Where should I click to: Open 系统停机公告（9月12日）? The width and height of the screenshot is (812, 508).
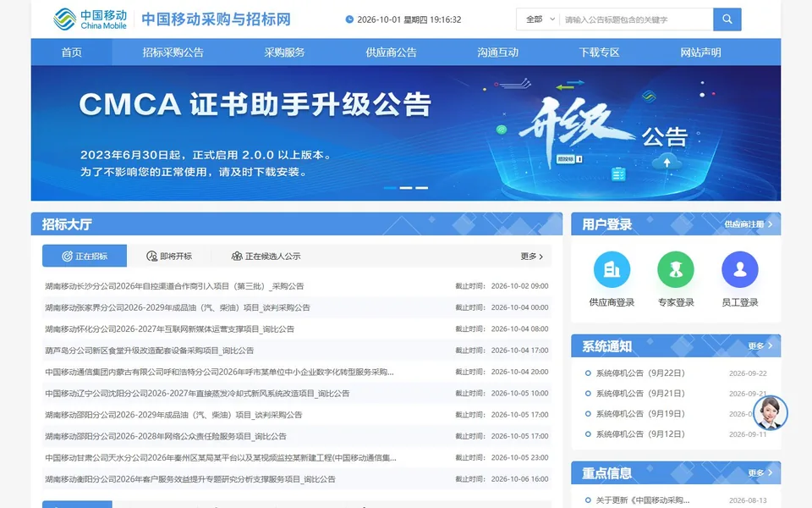coord(640,433)
